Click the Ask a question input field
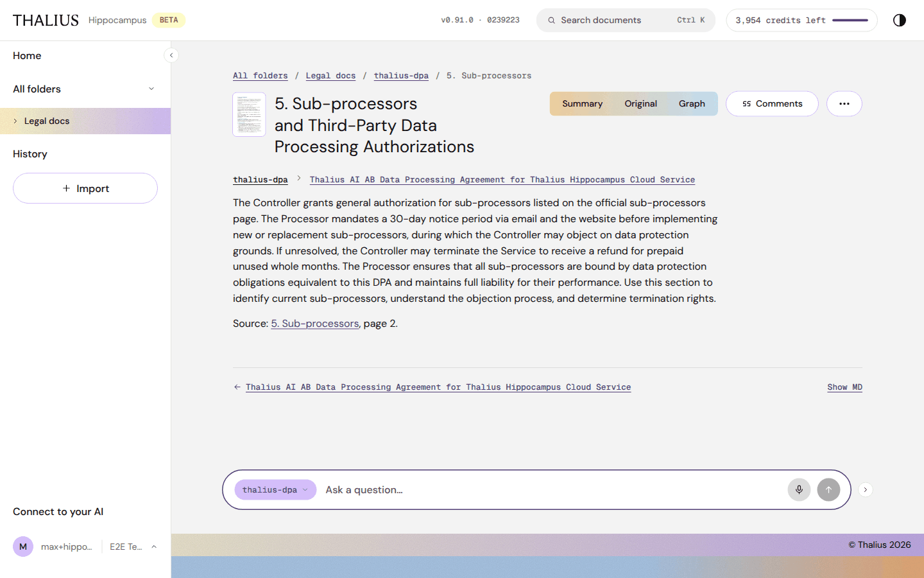 coord(552,489)
